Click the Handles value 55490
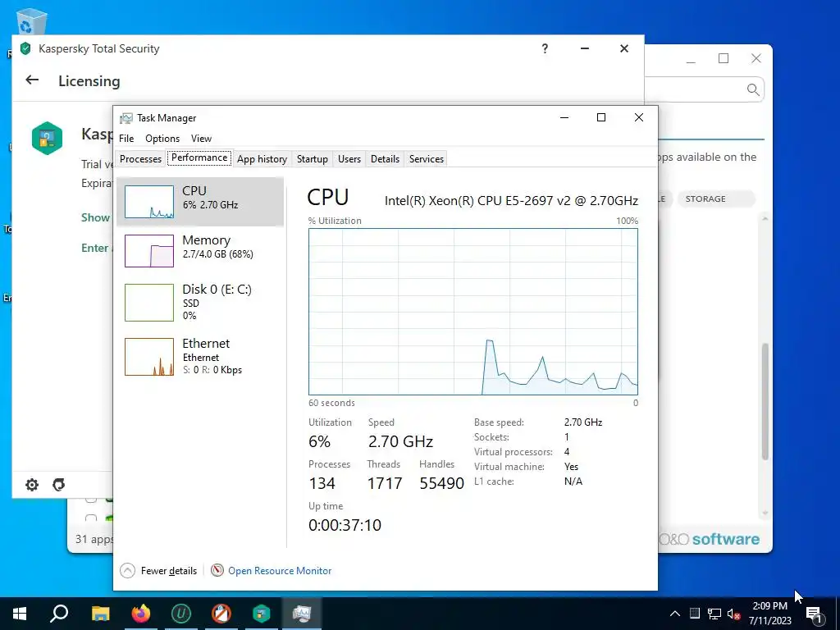The height and width of the screenshot is (630, 840). point(441,483)
